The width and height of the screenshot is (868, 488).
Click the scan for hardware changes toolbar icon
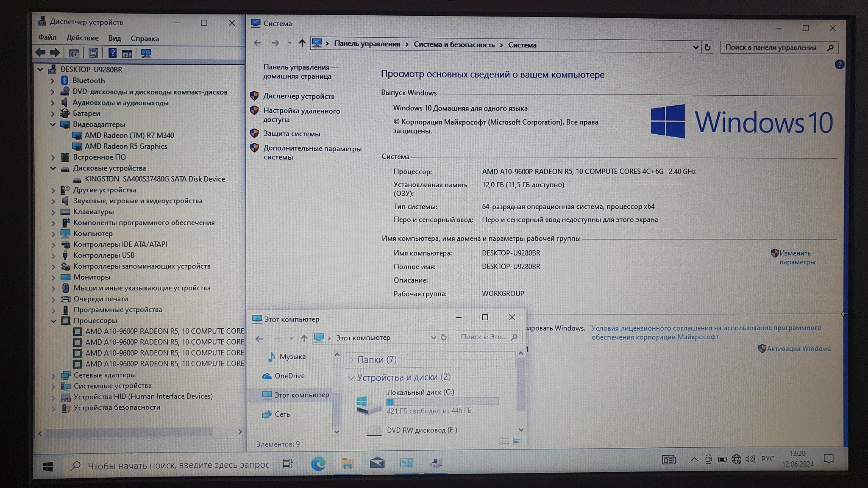pos(146,53)
